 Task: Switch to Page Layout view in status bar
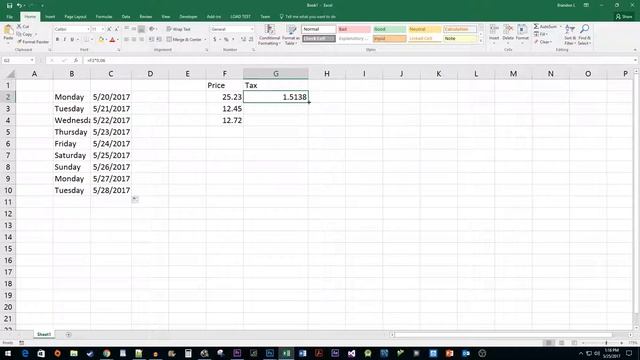click(562, 343)
